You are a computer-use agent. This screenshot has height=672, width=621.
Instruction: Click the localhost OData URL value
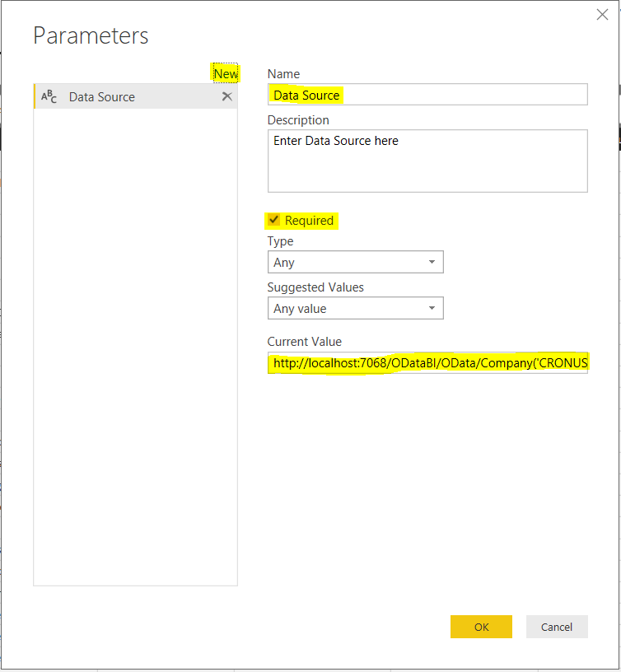point(427,362)
